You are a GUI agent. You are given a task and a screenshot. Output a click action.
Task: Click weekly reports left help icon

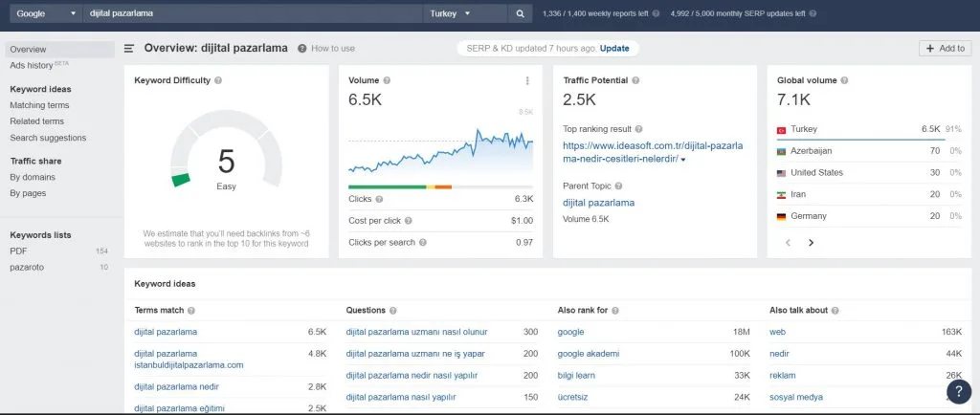656,13
